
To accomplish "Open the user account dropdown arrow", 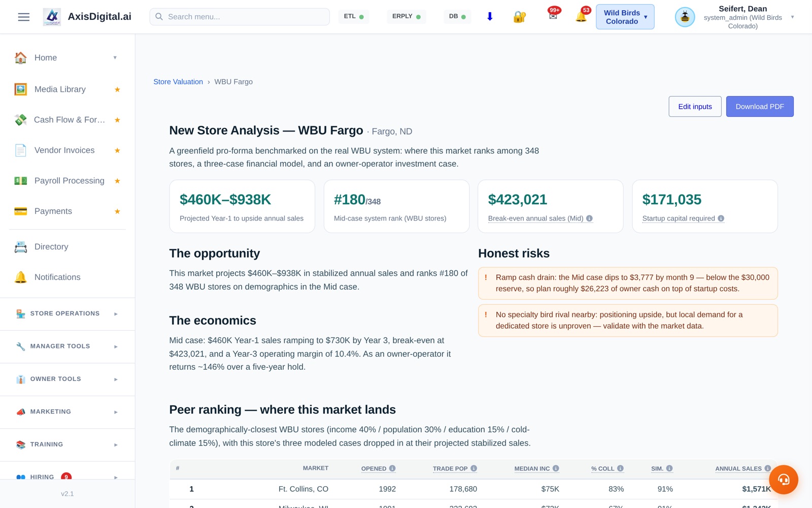I will [792, 17].
